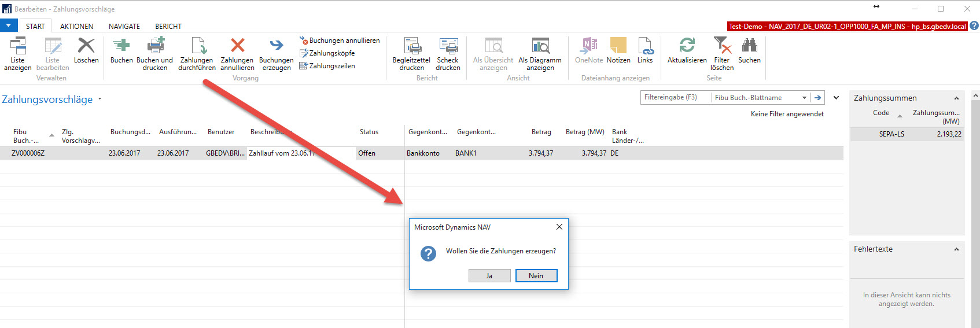The width and height of the screenshot is (980, 328).
Task: Select the SEPA-LS code row
Action: click(907, 134)
